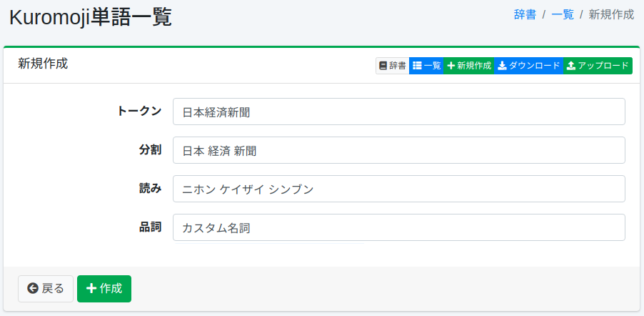Image resolution: width=644 pixels, height=316 pixels.
Task: Click the list icon on the 一覧 button
Action: coord(417,66)
